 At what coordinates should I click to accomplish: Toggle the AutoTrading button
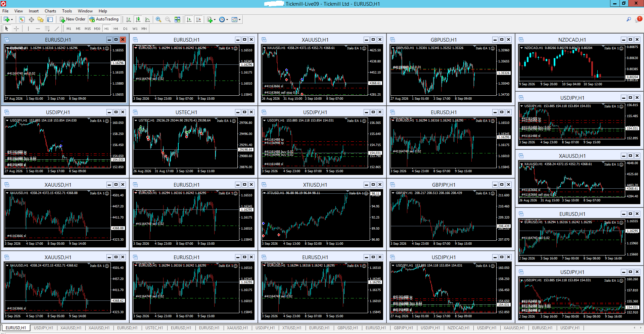coord(104,19)
